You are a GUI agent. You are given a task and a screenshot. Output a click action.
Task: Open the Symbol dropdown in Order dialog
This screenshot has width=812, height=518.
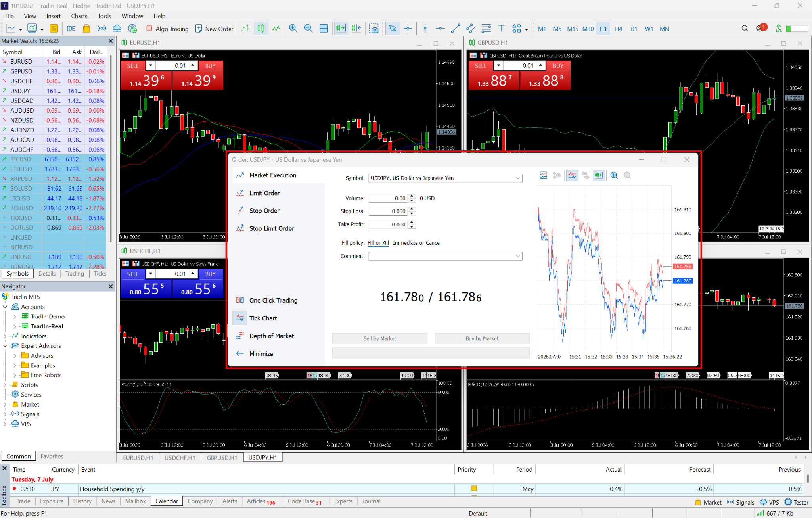click(x=517, y=178)
